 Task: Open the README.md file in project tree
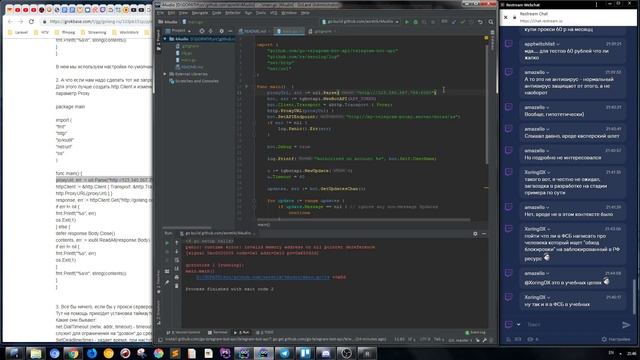[x=189, y=67]
